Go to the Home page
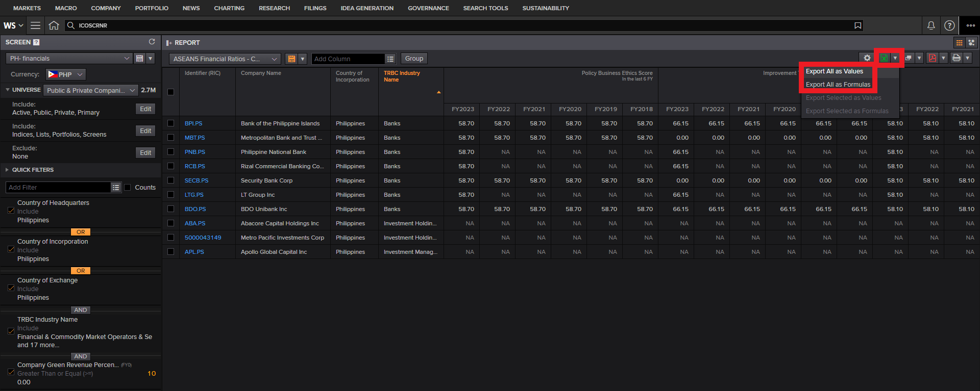This screenshot has width=980, height=391. click(x=54, y=25)
